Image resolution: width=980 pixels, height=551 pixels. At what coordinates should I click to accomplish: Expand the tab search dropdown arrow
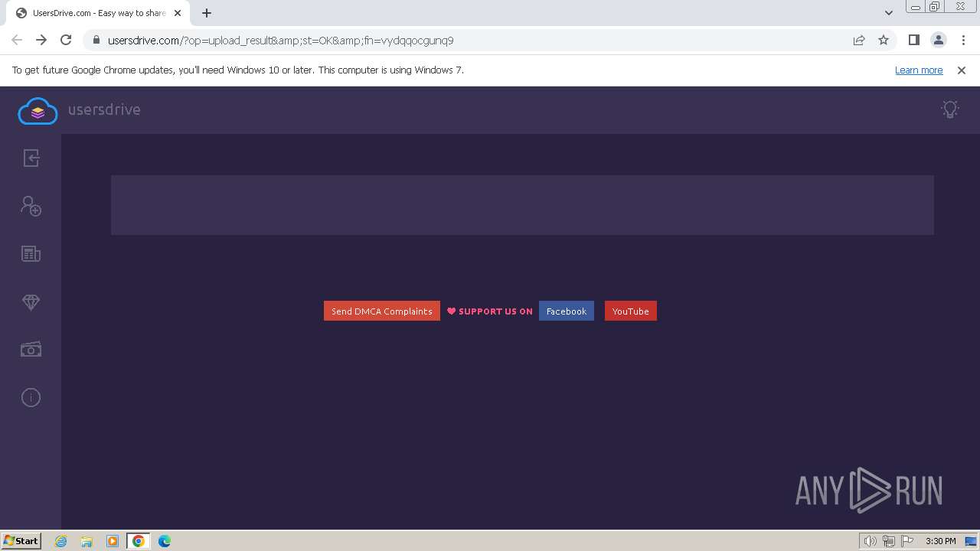(889, 13)
